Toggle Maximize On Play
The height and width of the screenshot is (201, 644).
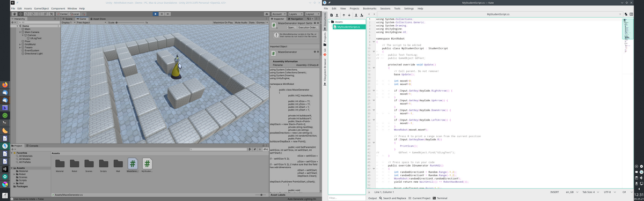tap(223, 23)
